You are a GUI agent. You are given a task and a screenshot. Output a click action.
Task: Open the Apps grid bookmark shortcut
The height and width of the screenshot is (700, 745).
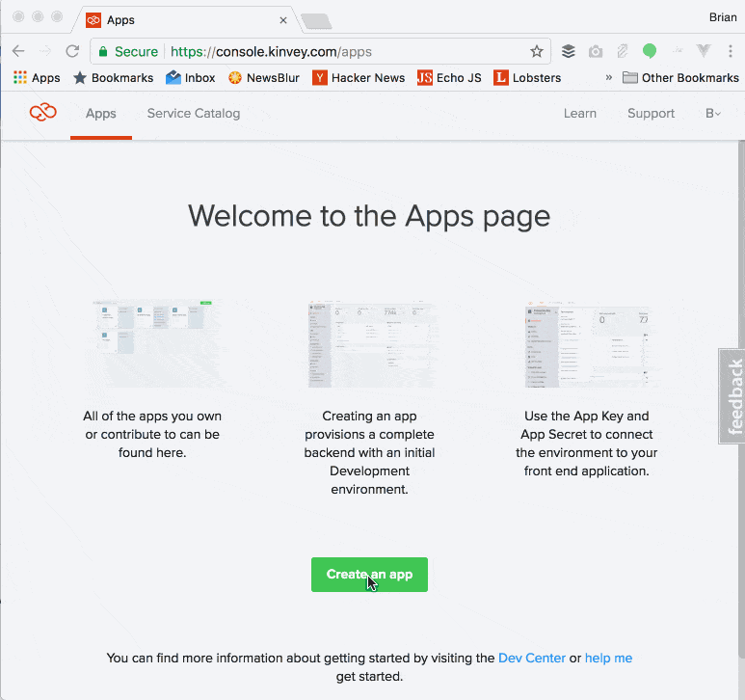[37, 77]
